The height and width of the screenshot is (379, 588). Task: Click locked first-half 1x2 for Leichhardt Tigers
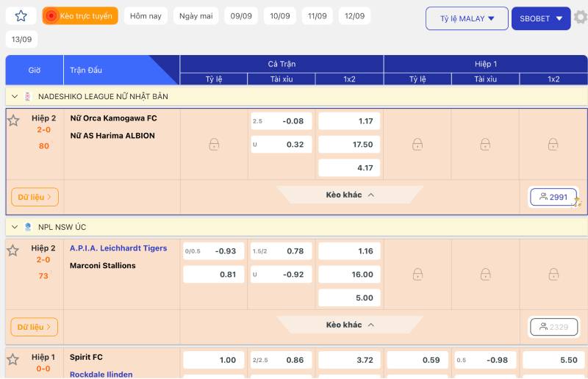pyautogui.click(x=553, y=275)
